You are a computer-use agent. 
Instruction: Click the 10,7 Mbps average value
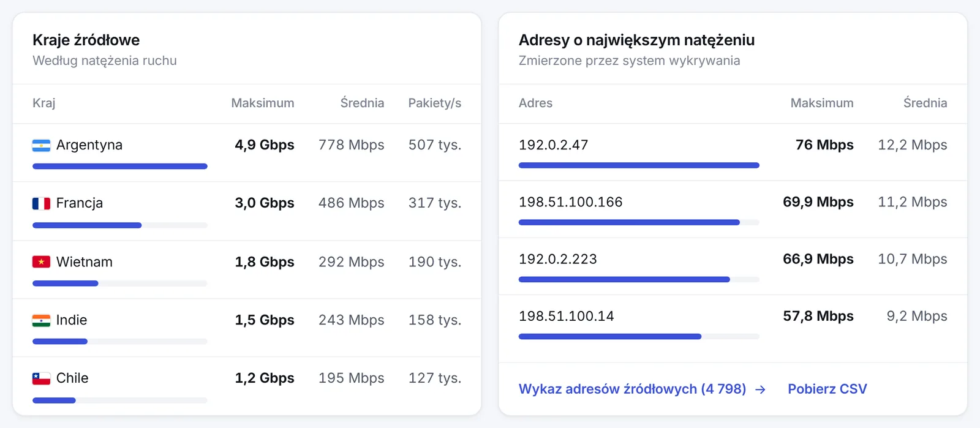coord(913,259)
